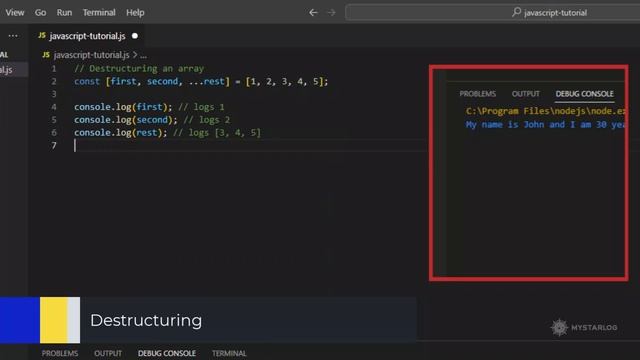Open the sidebar more actions ellipsis
The width and height of the screenshot is (640, 360).
click(x=13, y=36)
